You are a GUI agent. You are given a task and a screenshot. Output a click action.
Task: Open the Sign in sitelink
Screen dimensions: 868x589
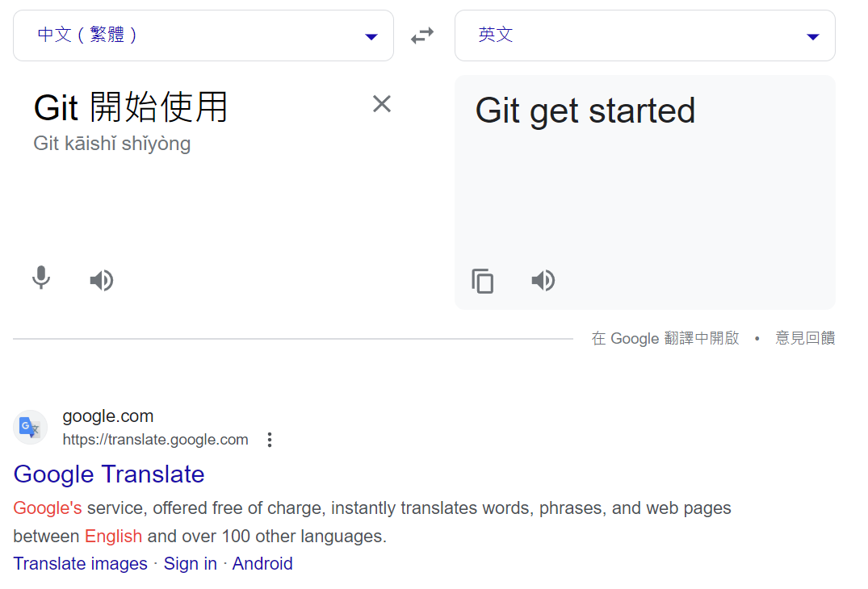pos(191,563)
